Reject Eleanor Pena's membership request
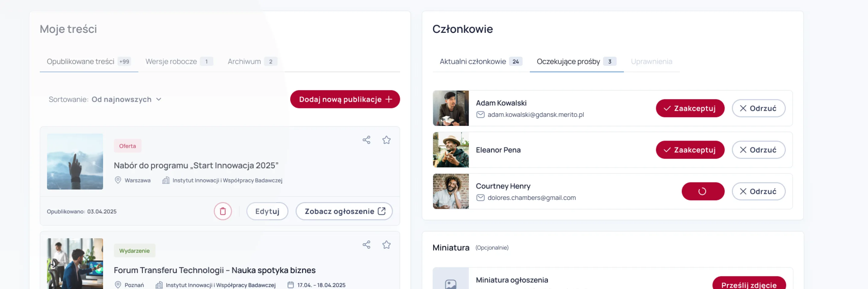Viewport: 868px width, 289px height. (x=758, y=150)
